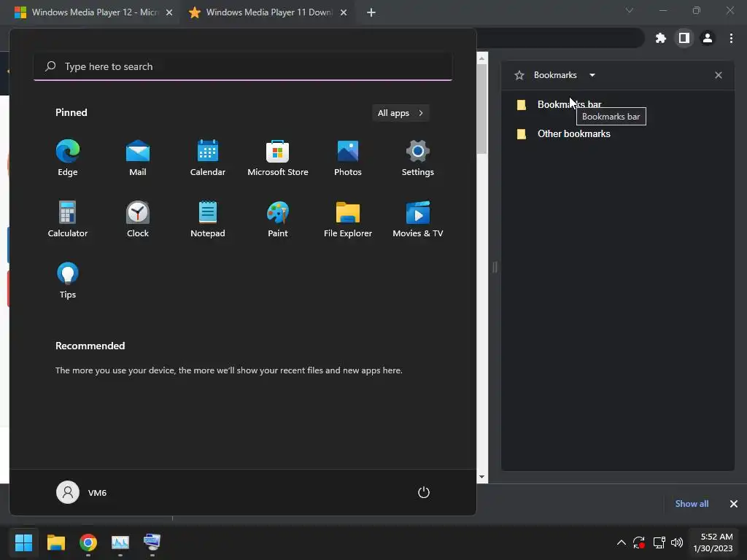Click the Start menu search box
Viewport: 747px width, 560px height.
(243, 66)
